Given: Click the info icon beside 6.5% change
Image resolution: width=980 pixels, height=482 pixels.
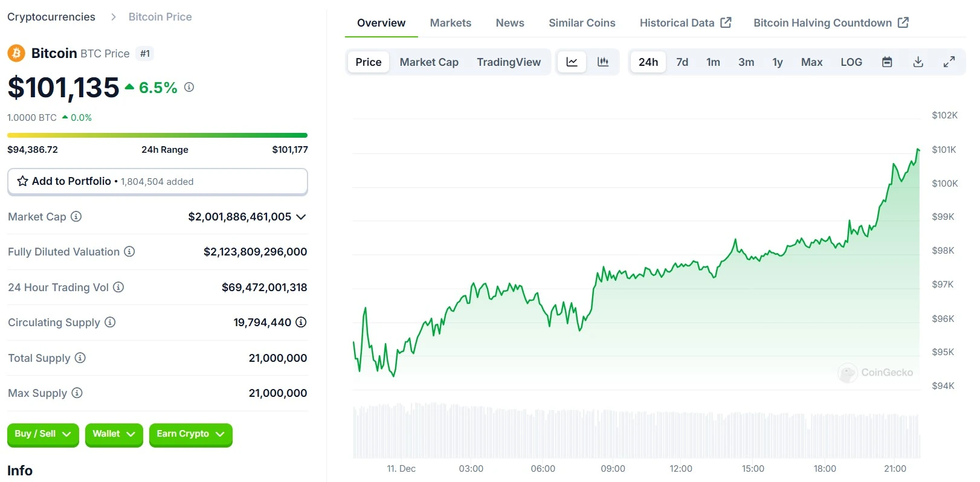Looking at the screenshot, I should tap(189, 87).
